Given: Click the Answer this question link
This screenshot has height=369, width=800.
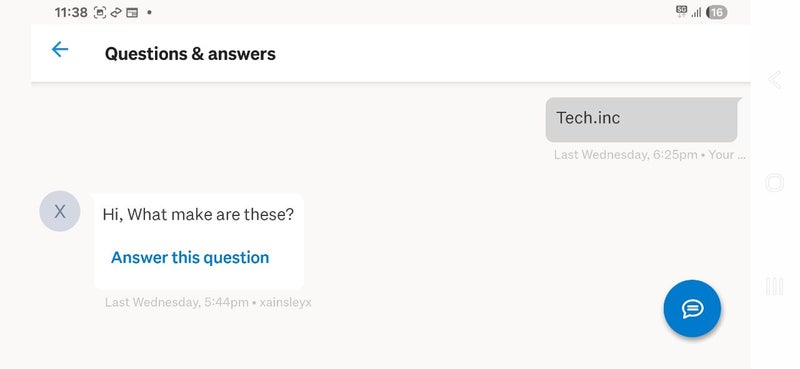Looking at the screenshot, I should coord(190,257).
